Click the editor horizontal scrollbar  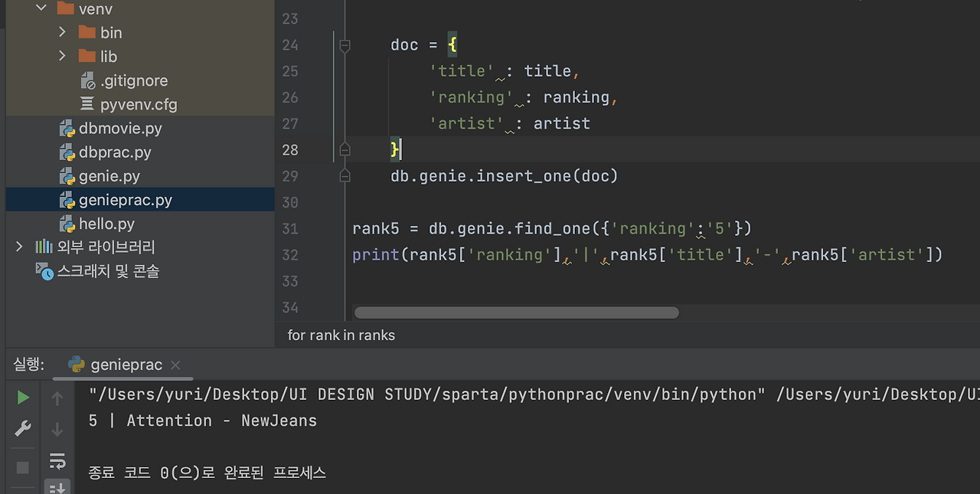[x=517, y=312]
